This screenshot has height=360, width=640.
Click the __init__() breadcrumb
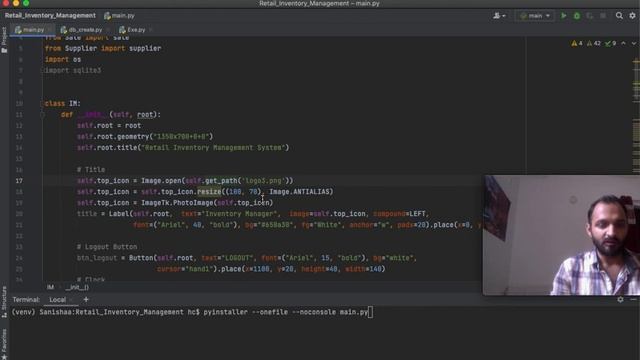click(x=77, y=287)
